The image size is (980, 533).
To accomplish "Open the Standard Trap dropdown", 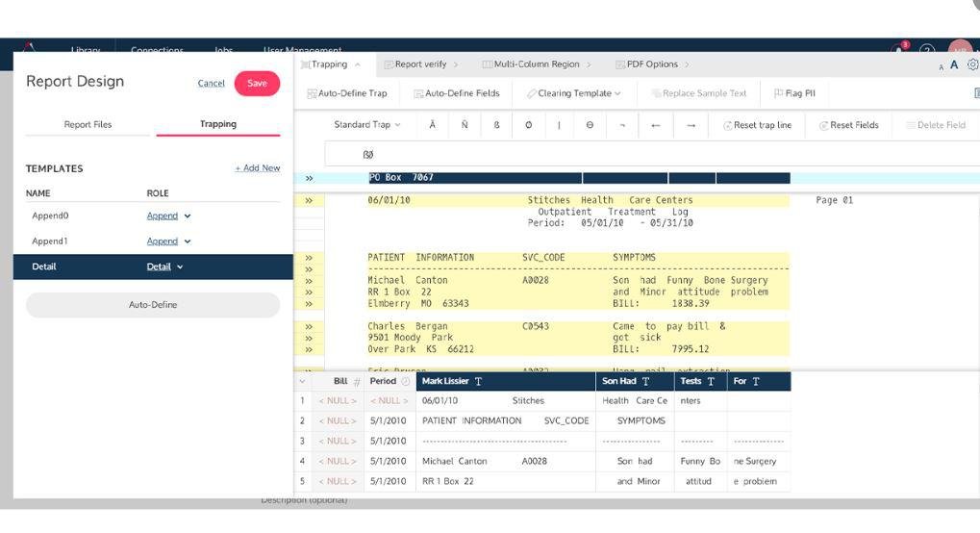I will [367, 125].
